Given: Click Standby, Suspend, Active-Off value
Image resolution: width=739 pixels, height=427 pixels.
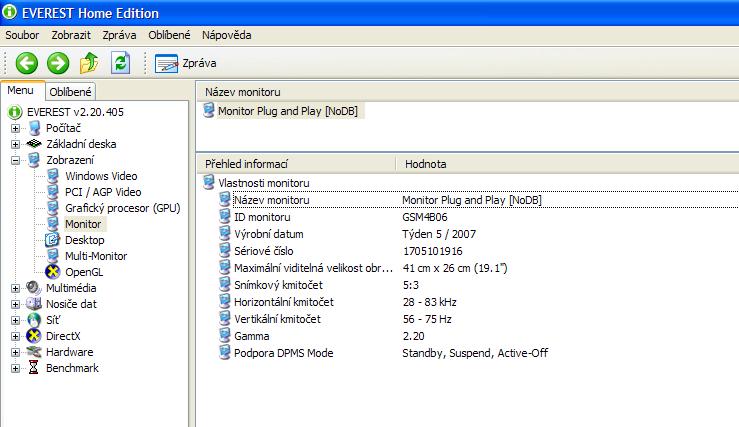Looking at the screenshot, I should (x=475, y=353).
